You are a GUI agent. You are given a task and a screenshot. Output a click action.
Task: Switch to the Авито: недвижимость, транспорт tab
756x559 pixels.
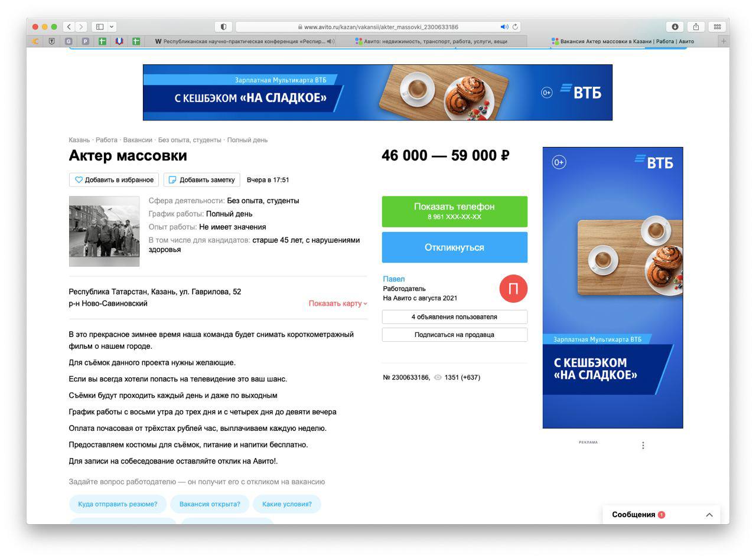431,41
